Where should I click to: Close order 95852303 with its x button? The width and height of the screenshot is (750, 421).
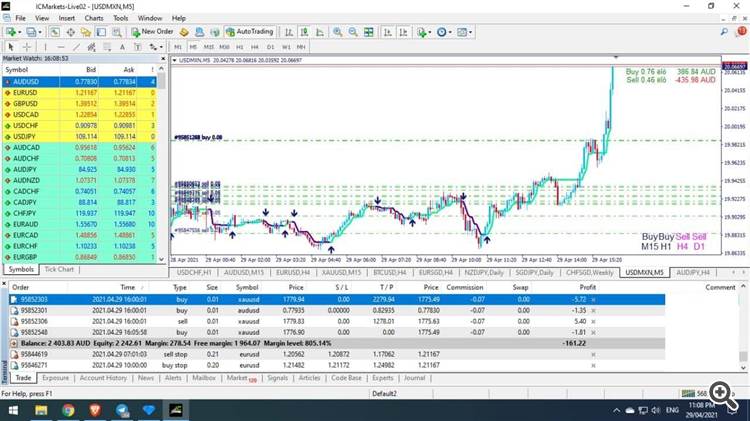click(594, 299)
